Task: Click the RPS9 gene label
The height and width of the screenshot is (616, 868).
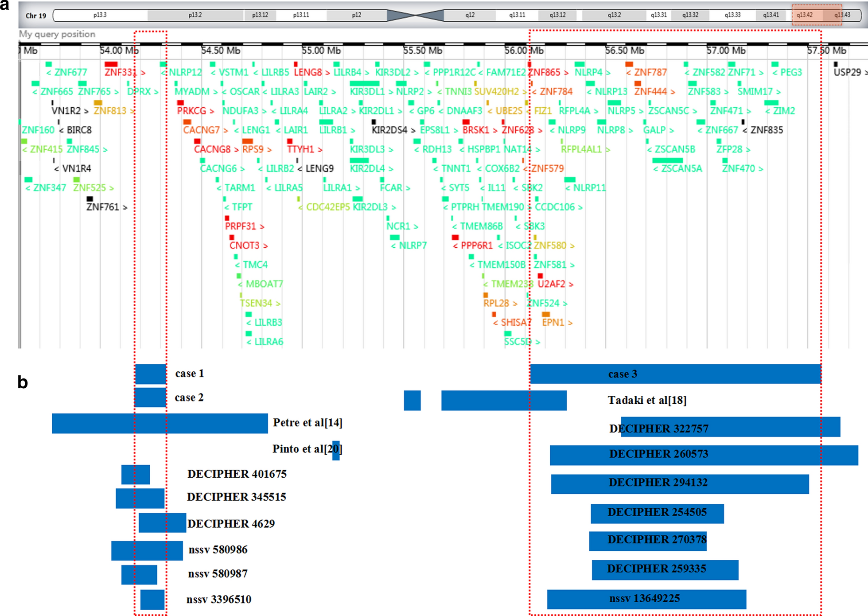Action: pos(253,149)
